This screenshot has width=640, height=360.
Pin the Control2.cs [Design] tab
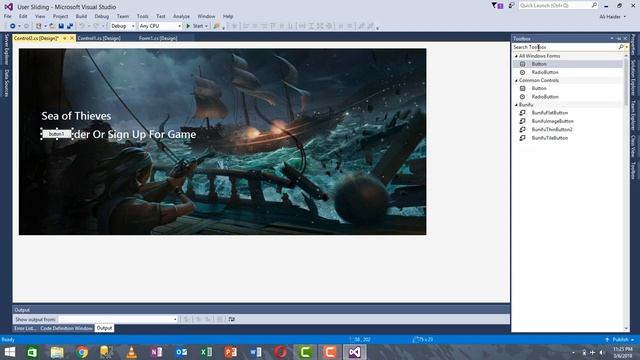click(64, 38)
